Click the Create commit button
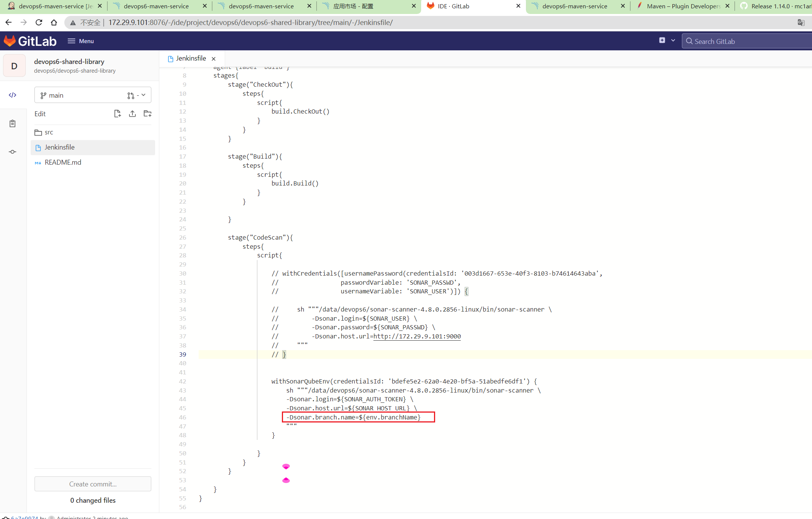The height and width of the screenshot is (519, 812). tap(92, 483)
